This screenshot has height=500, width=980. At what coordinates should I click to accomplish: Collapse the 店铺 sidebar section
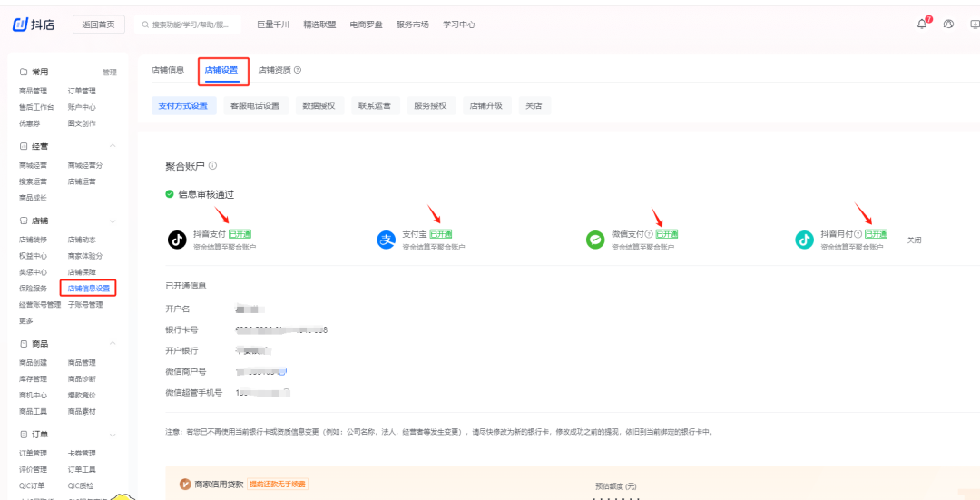(x=113, y=221)
